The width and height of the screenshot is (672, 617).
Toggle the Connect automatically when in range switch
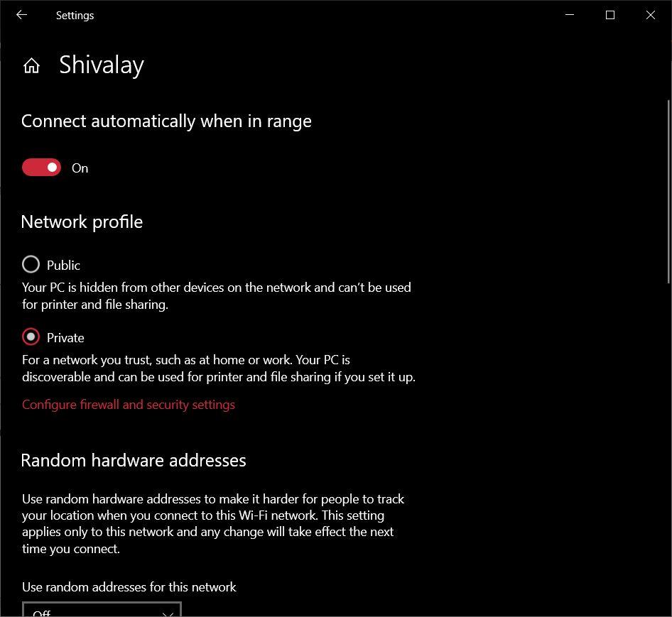[x=41, y=168]
